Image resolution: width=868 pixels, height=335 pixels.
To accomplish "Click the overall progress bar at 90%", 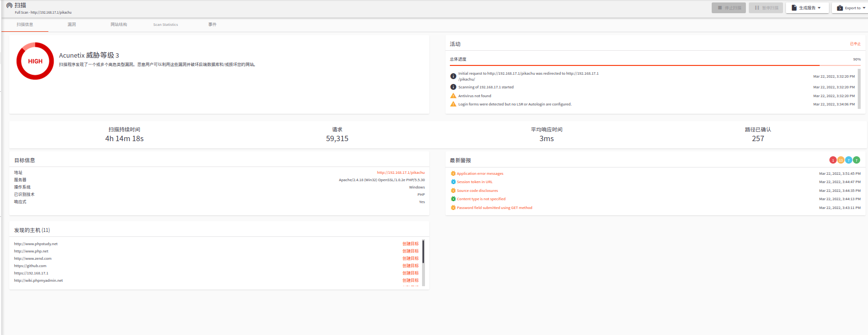I will 655,65.
